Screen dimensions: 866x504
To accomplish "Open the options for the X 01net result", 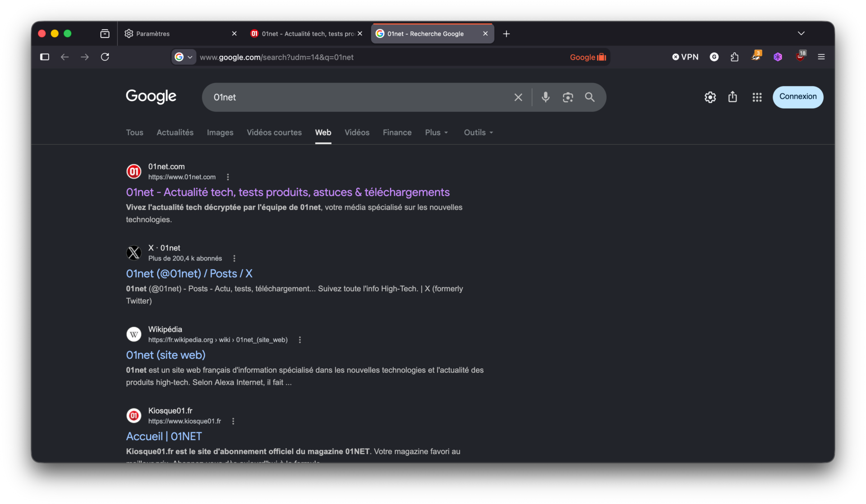I will coord(234,258).
